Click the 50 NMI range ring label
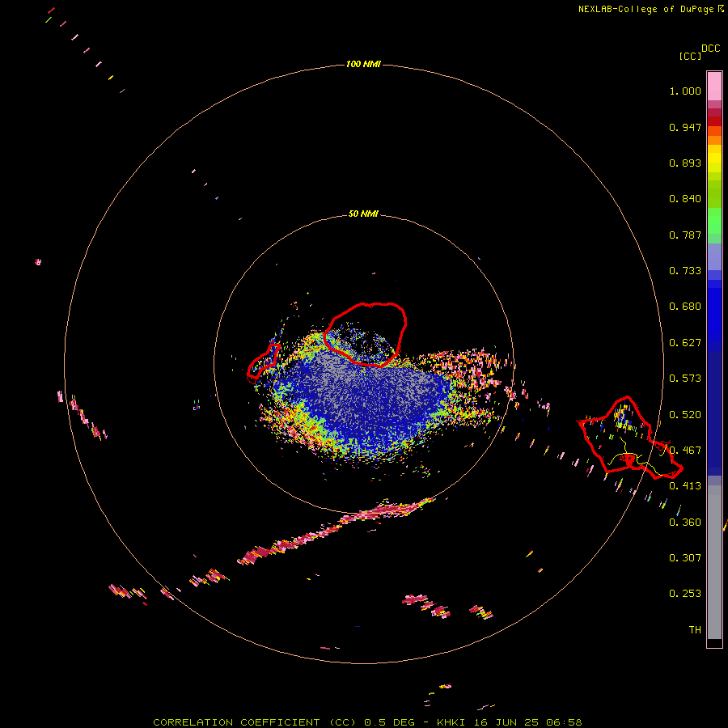Viewport: 728px width, 728px height. 363,214
